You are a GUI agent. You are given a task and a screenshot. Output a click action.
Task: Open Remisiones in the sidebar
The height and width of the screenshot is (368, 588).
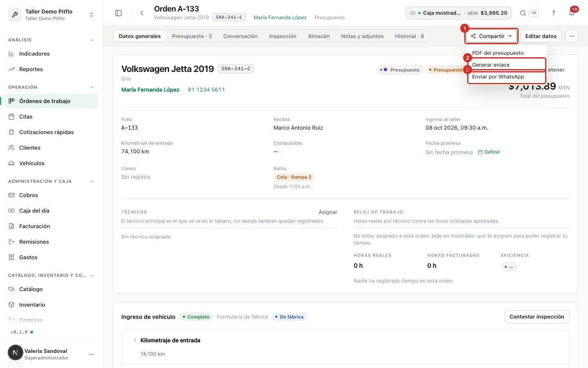51,242
